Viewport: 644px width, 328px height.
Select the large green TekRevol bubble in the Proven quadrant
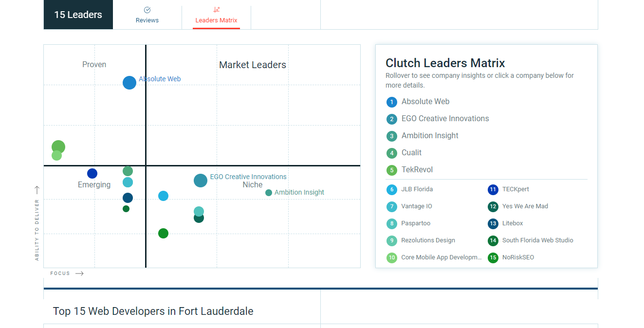click(x=58, y=147)
